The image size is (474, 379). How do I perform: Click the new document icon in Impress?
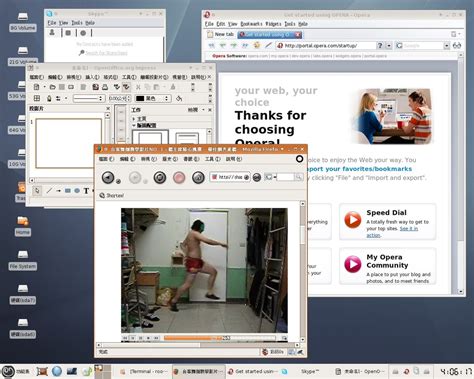pyautogui.click(x=36, y=87)
